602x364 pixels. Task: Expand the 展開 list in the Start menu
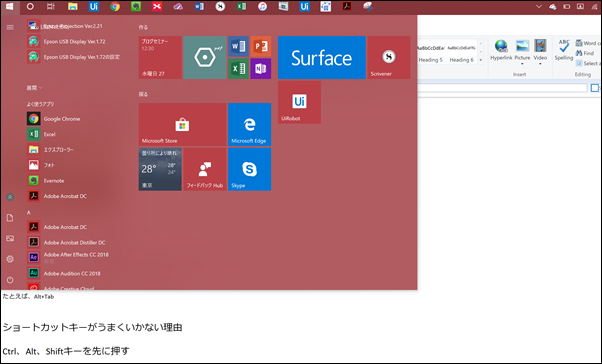(35, 88)
